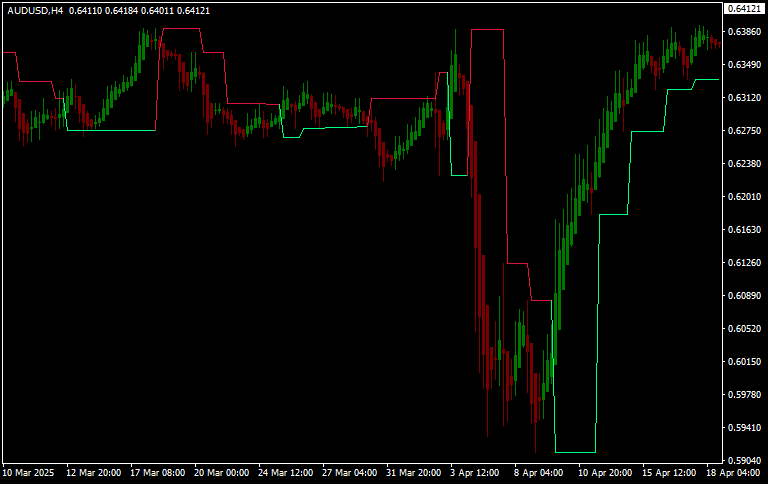
Task: Click price scale value 0.63490
Action: tap(744, 65)
